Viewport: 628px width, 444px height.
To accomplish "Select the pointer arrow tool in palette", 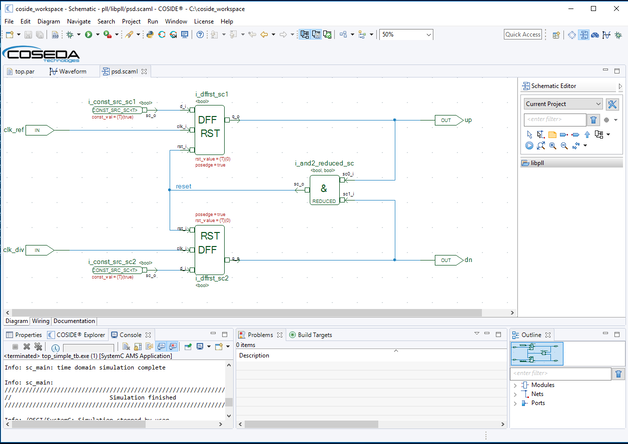I will tap(529, 134).
